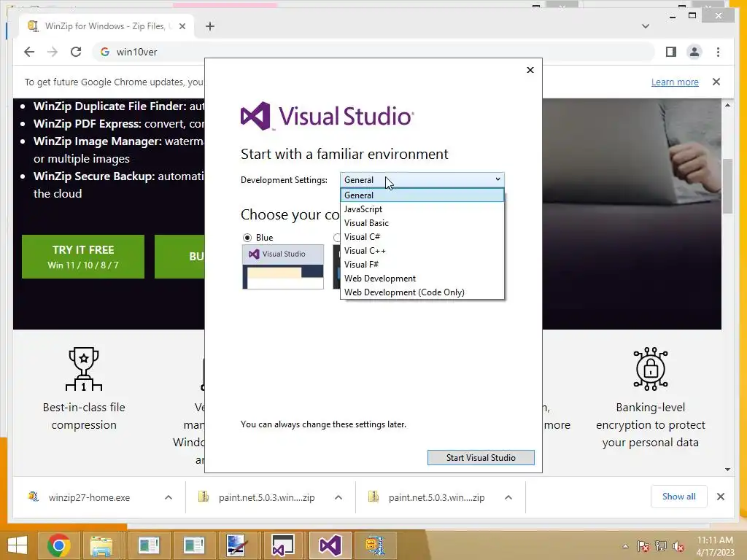Click the banking-level encryption lock icon
This screenshot has width=747, height=560.
[x=650, y=369]
